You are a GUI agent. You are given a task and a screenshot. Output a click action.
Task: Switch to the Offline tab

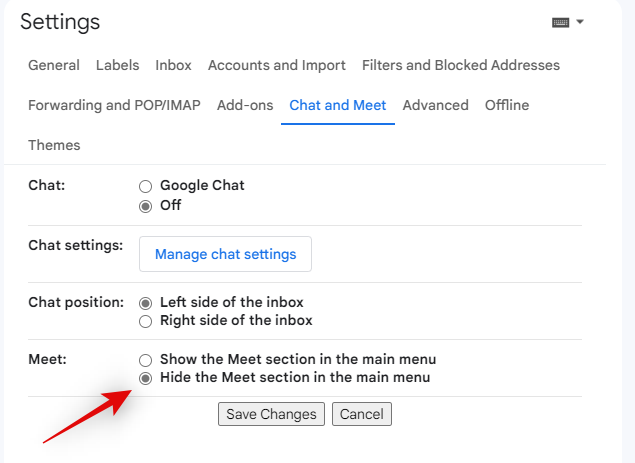pyautogui.click(x=507, y=105)
